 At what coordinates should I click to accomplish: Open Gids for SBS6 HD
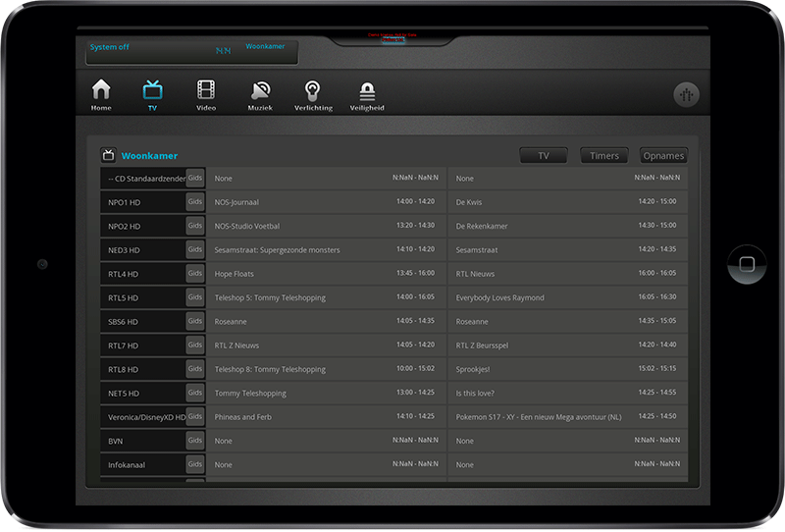(x=195, y=321)
